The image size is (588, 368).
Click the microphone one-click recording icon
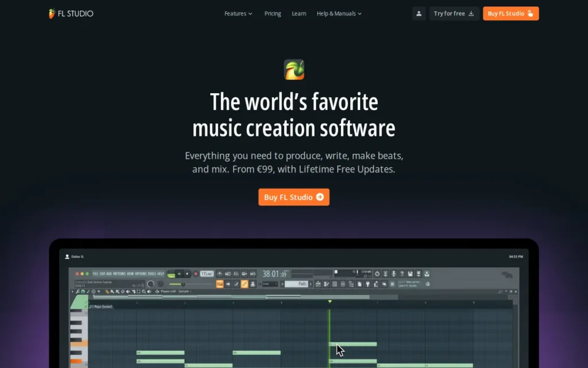point(394,273)
